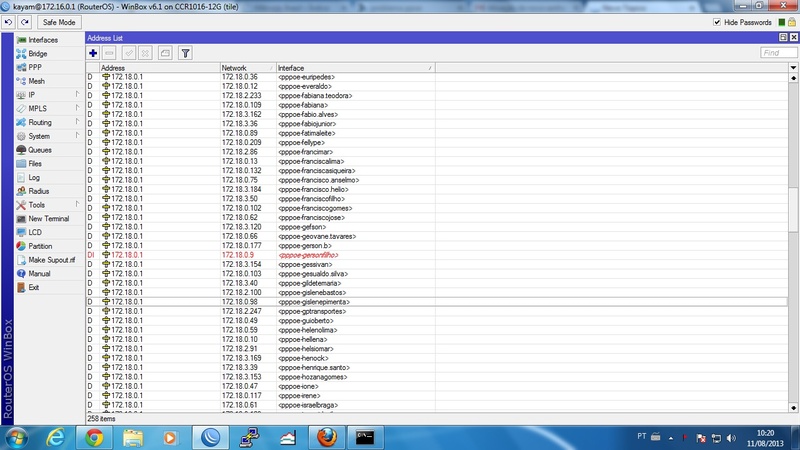
Task: Expand the MPLS submenu arrow
Action: [x=77, y=108]
